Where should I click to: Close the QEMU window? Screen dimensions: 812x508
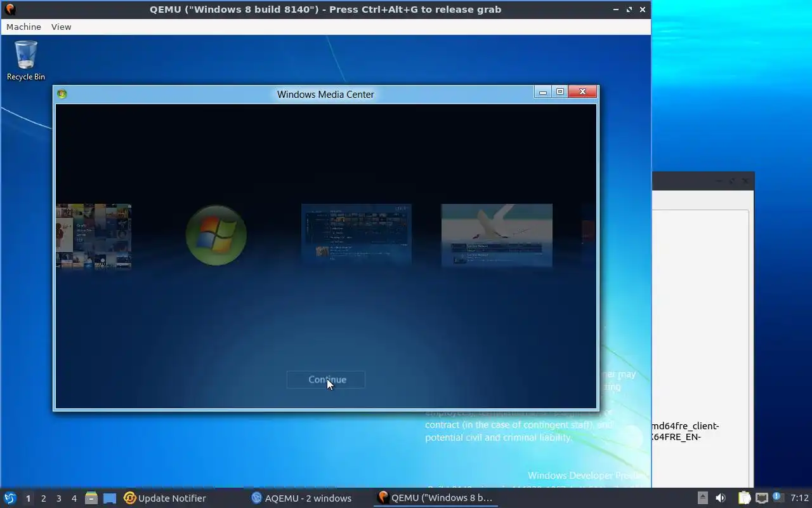point(643,10)
